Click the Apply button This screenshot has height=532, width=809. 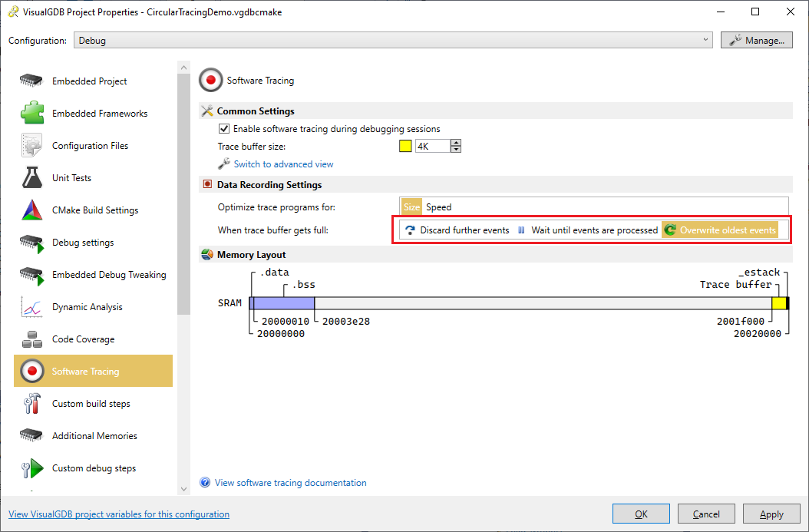(x=771, y=514)
